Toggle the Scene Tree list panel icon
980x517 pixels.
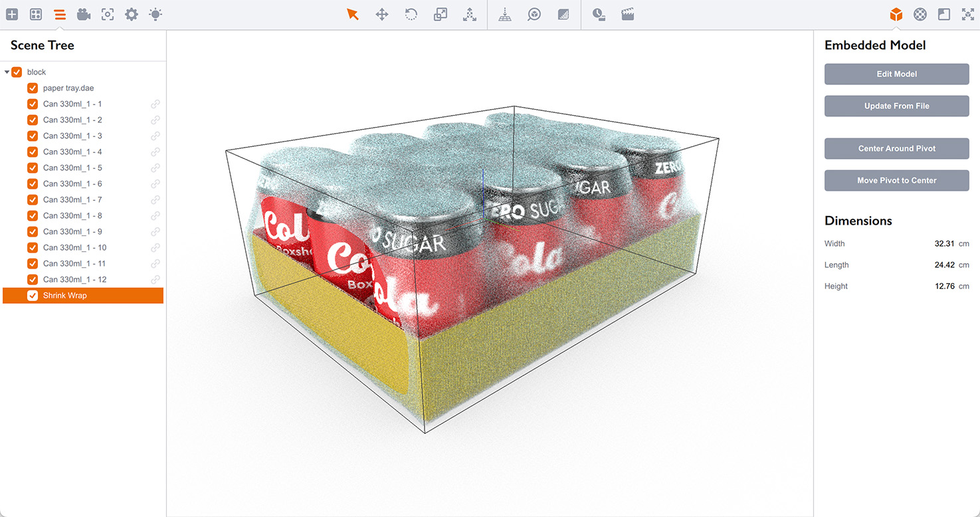60,14
